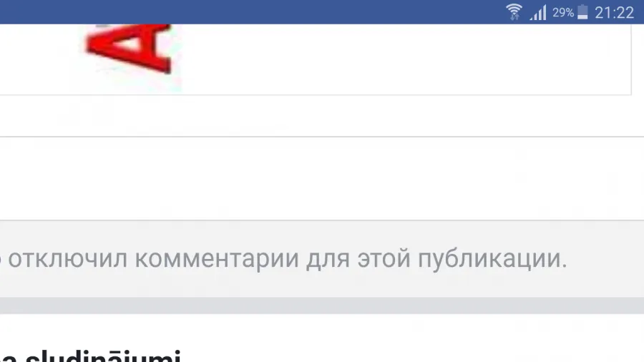Open the red letter A image

[x=130, y=49]
